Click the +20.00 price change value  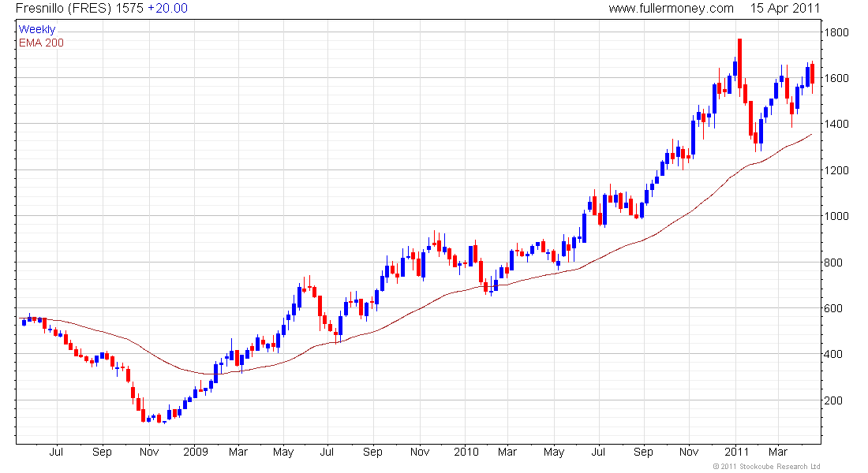coord(168,9)
